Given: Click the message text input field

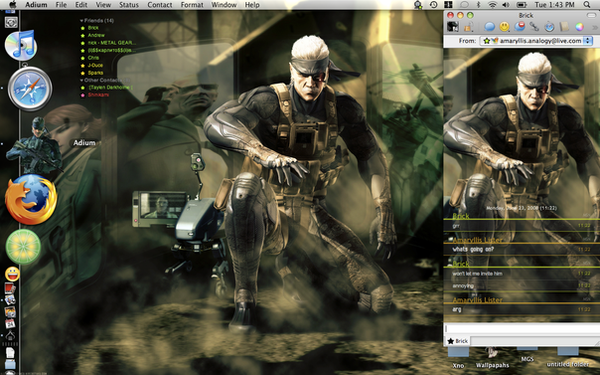Looking at the screenshot, I should tap(522, 329).
